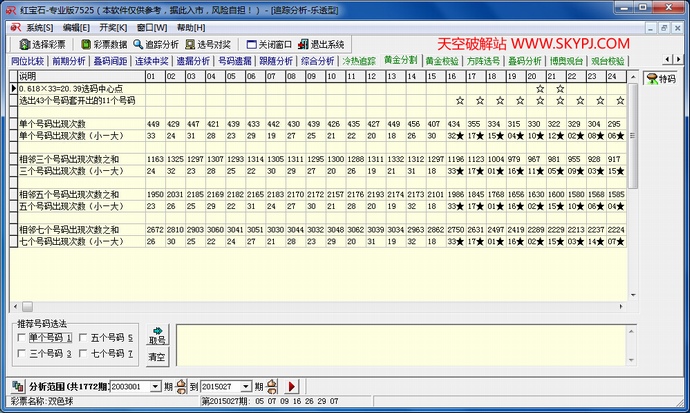Open the 窗口[W] menu
Image resolution: width=690 pixels, height=413 pixels.
pyautogui.click(x=153, y=27)
